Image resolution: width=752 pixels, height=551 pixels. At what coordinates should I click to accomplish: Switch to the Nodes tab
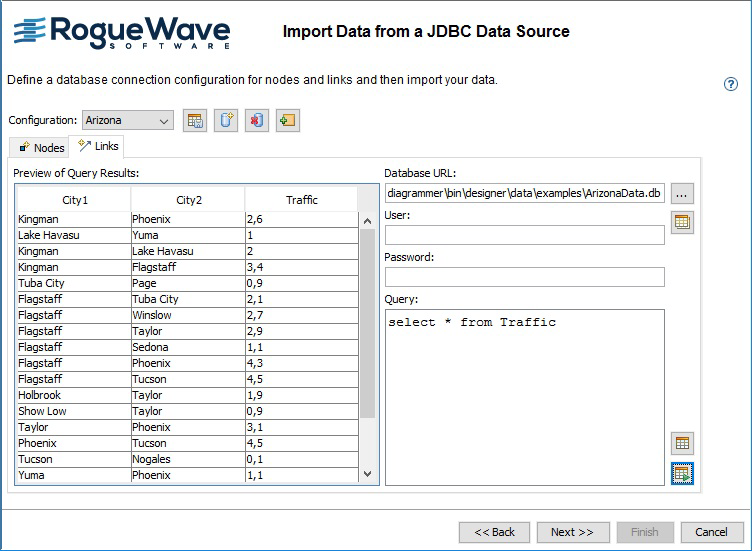coord(41,147)
